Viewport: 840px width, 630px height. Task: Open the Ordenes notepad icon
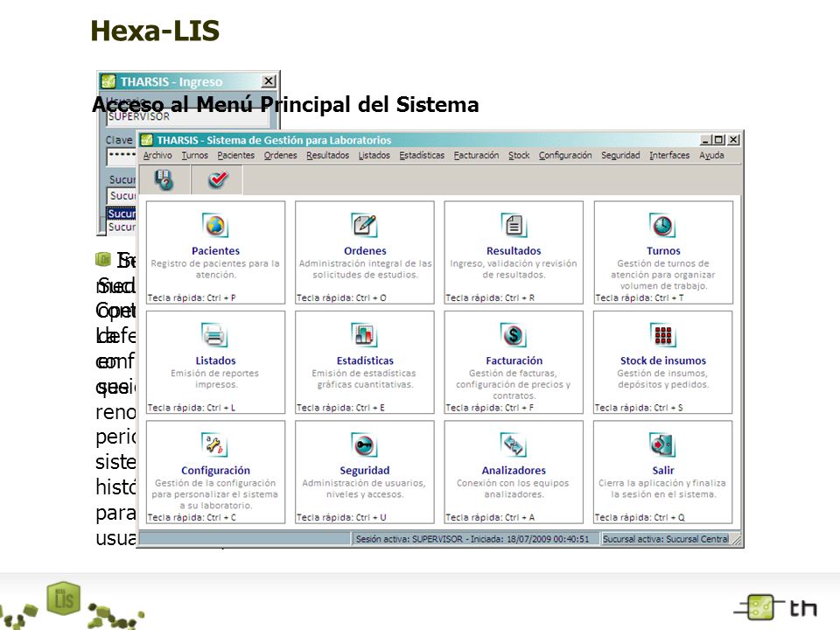pos(364,226)
